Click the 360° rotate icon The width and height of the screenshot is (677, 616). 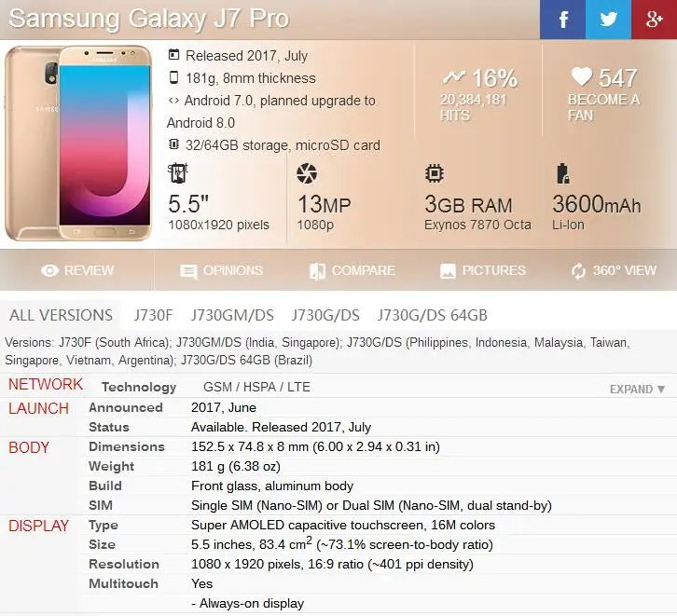pos(578,271)
